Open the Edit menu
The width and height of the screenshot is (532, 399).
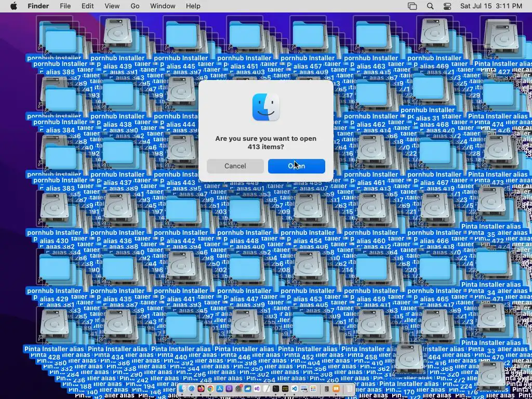click(87, 6)
